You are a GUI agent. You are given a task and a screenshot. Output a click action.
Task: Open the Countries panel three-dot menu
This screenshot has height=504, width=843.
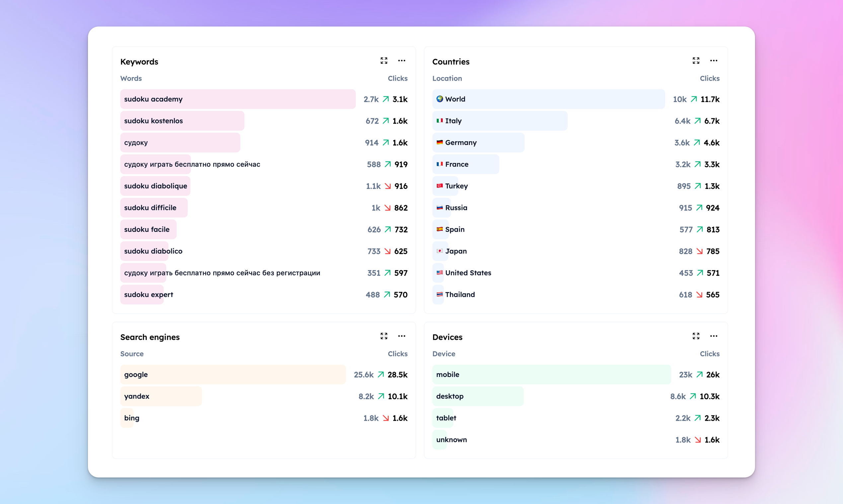pyautogui.click(x=714, y=61)
